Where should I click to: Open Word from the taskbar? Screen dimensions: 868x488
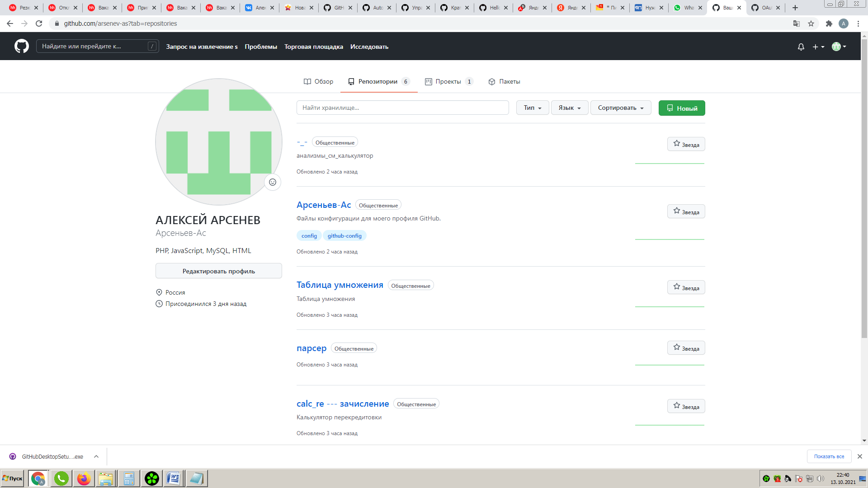[x=174, y=479]
